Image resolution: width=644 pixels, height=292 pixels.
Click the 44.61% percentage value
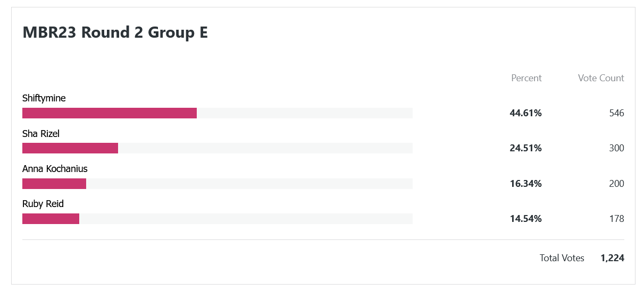(x=526, y=113)
